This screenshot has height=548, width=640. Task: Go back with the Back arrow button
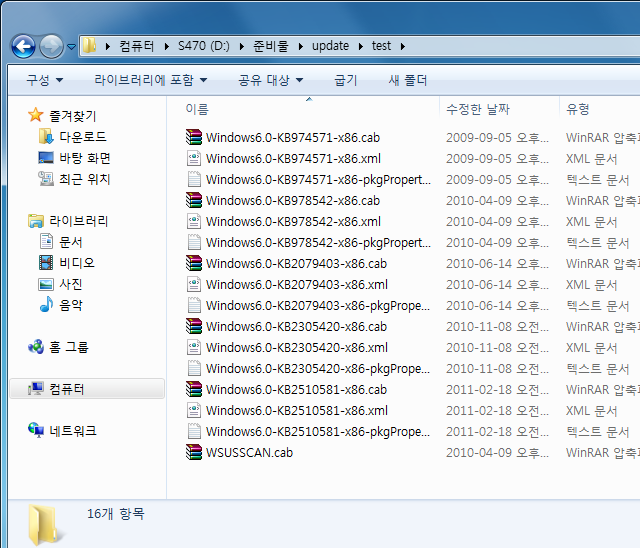click(23, 47)
